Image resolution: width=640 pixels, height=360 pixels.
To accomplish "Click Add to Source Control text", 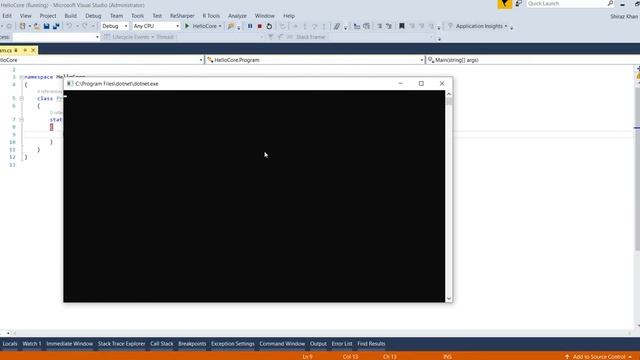I will (x=599, y=357).
